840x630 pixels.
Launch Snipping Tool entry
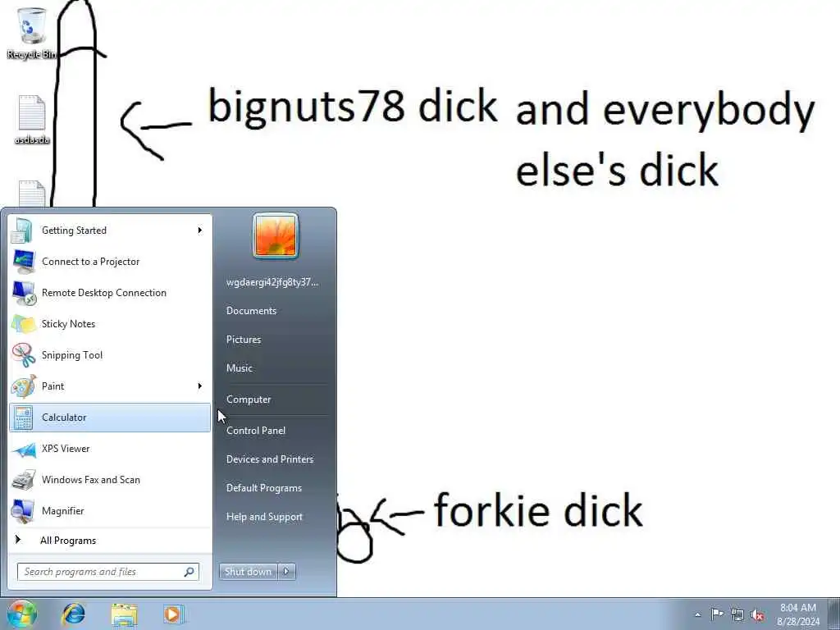click(110, 355)
